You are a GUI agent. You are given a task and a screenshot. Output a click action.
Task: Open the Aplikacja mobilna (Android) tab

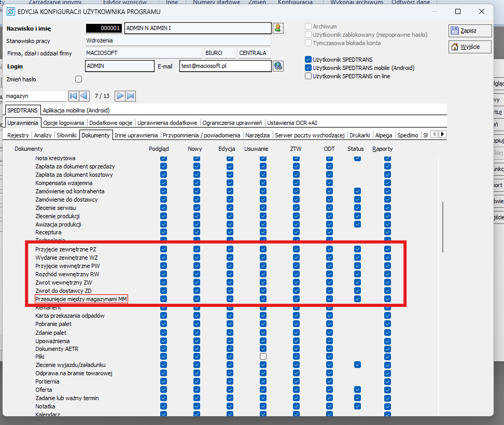click(x=76, y=110)
